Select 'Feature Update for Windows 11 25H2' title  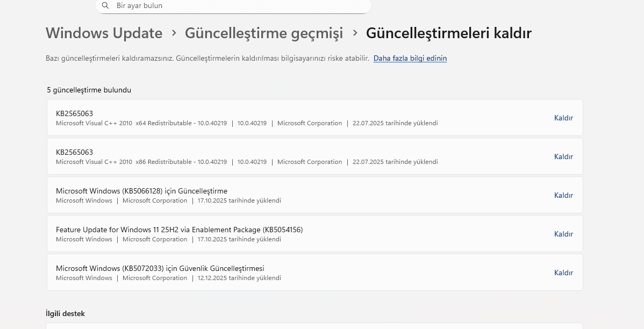pos(180,230)
